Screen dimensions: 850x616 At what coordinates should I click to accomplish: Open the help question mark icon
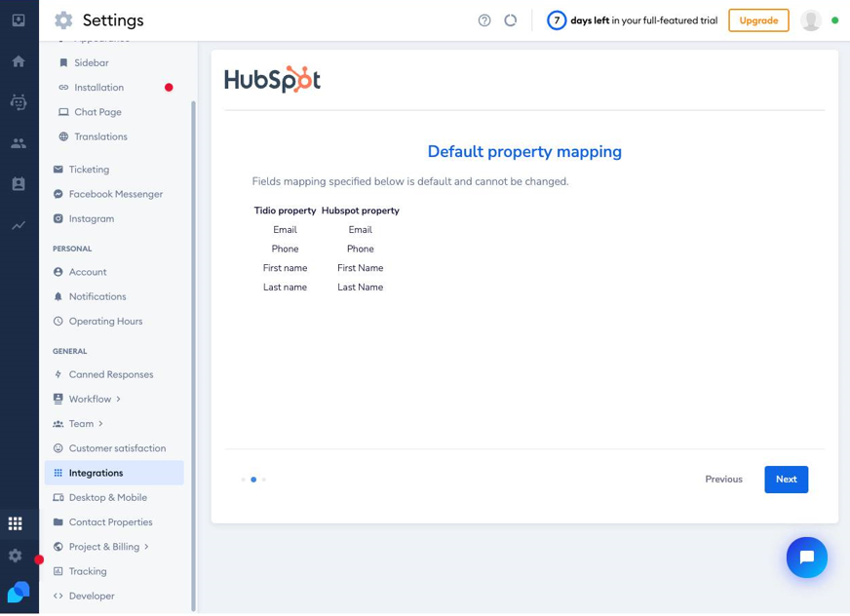pyautogui.click(x=484, y=20)
